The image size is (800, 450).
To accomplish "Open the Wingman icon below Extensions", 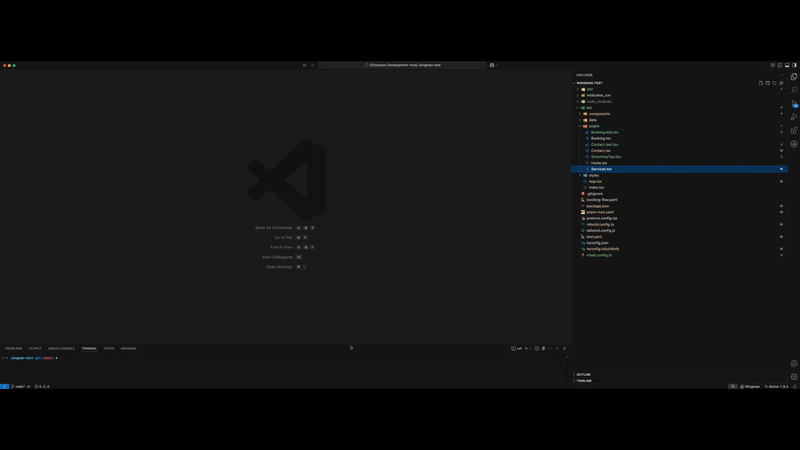I will [794, 144].
